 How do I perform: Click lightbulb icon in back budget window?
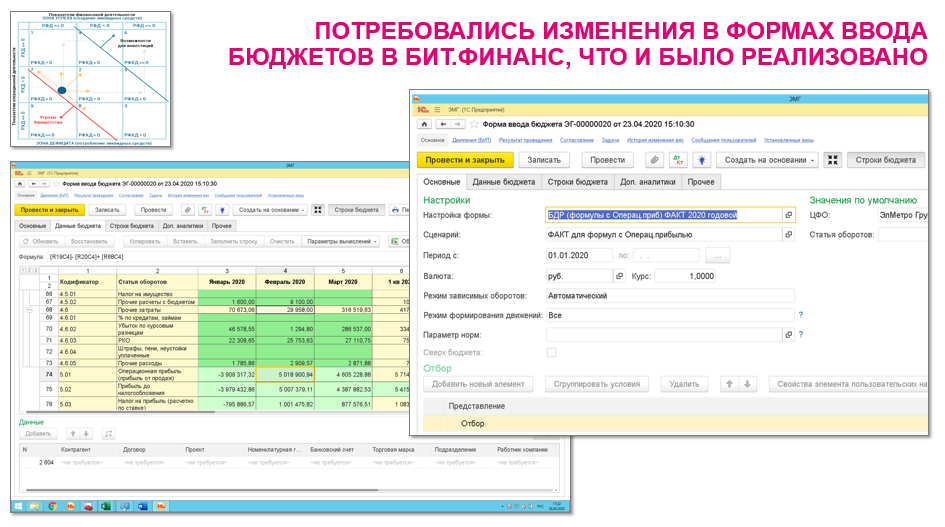(222, 210)
